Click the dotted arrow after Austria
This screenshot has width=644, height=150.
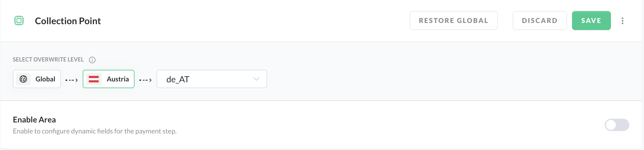click(x=146, y=80)
